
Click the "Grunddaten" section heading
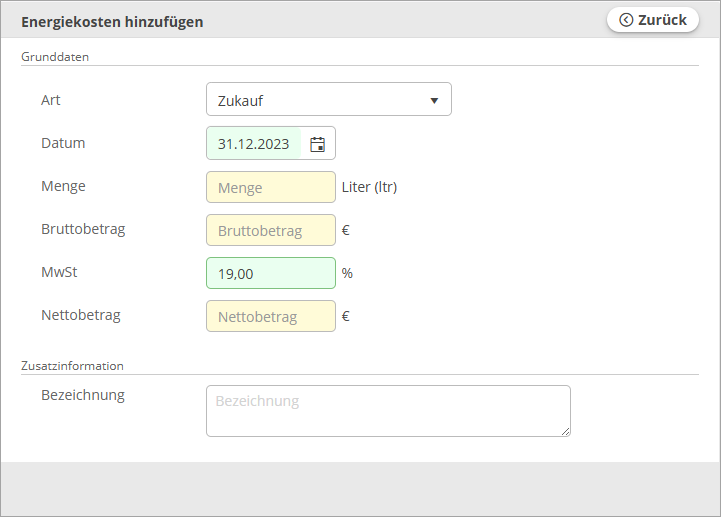coord(55,57)
